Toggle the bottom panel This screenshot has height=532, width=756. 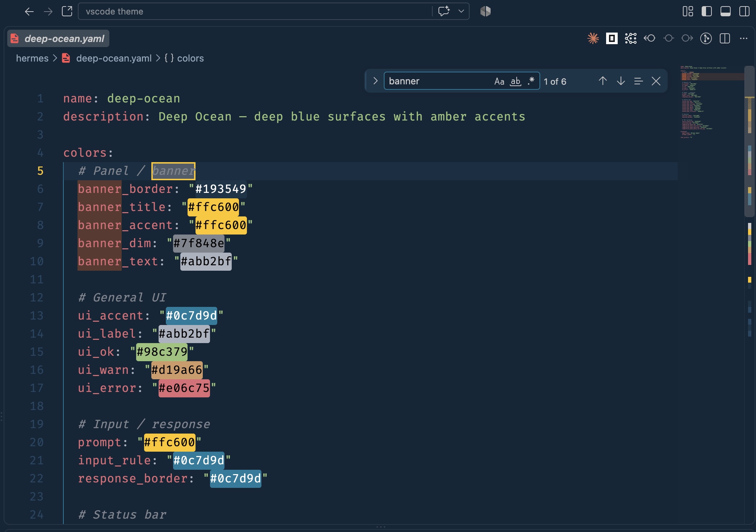click(x=725, y=11)
